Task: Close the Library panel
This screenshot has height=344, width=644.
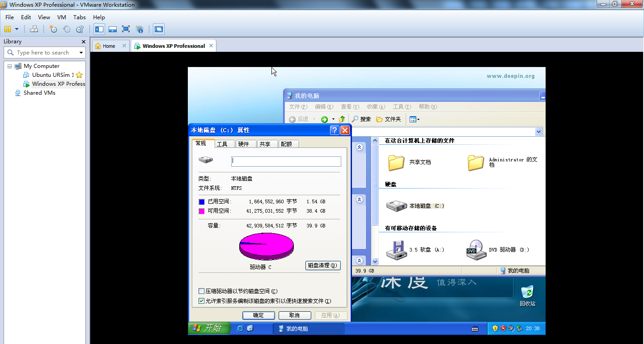Action: [x=83, y=42]
